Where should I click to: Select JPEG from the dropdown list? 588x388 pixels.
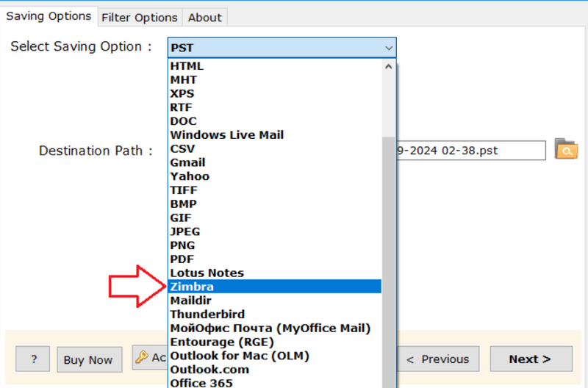(x=275, y=231)
